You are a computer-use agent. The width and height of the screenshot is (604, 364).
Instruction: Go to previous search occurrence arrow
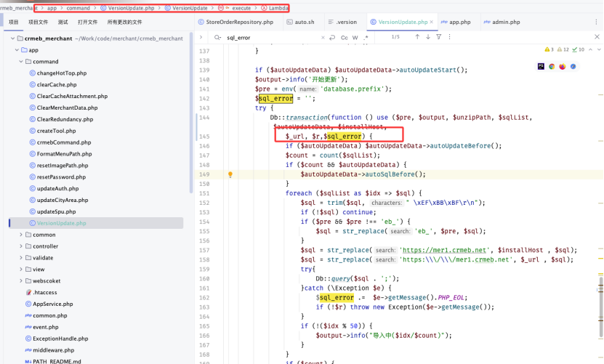417,37
